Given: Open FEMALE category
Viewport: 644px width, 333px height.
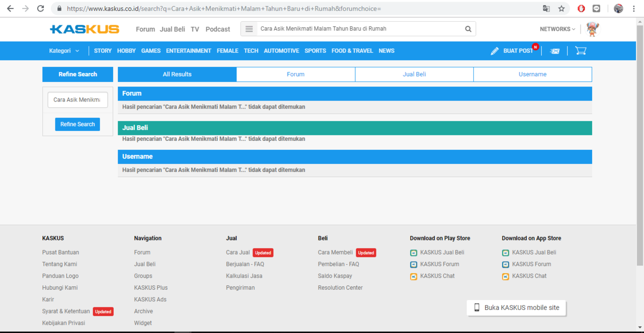Looking at the screenshot, I should coord(227,51).
